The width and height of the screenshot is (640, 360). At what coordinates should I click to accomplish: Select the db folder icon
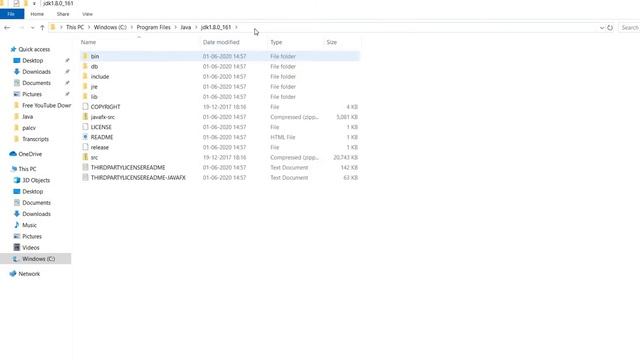coord(85,66)
